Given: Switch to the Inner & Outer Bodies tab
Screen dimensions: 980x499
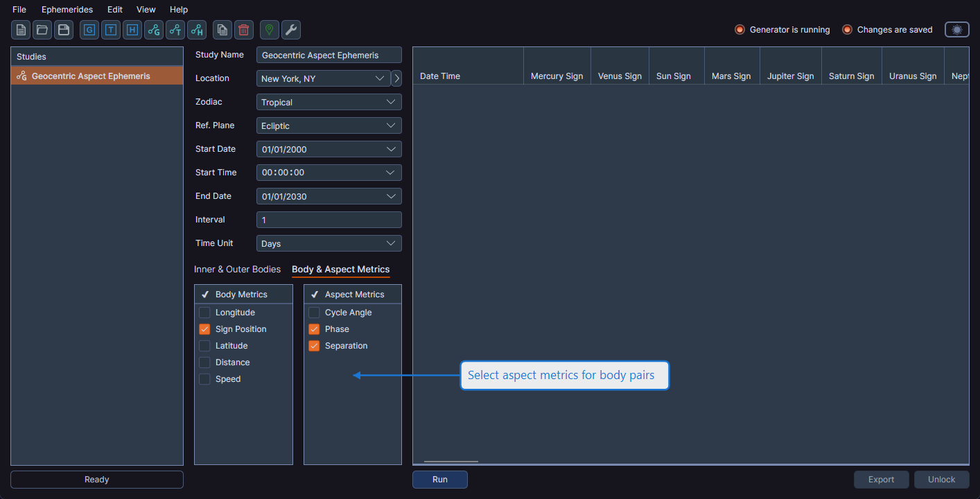Looking at the screenshot, I should [x=237, y=269].
